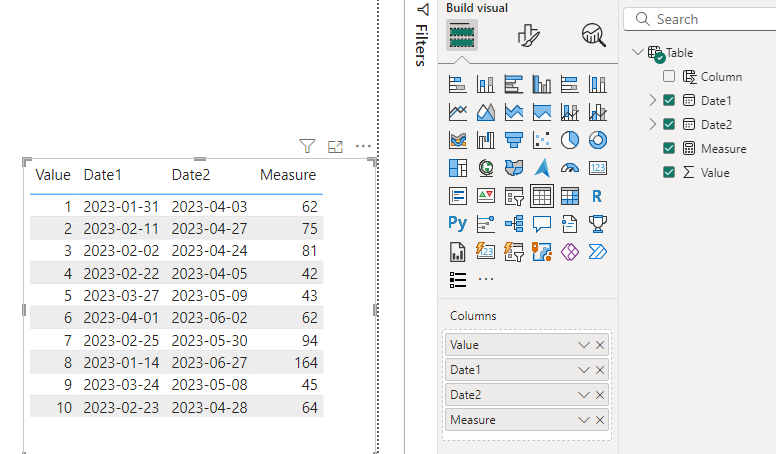Sort by the Value column header
The width and height of the screenshot is (776, 454).
pyautogui.click(x=53, y=175)
